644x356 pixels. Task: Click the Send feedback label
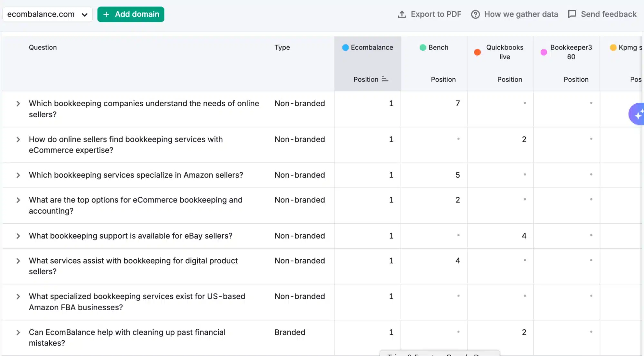[608, 14]
